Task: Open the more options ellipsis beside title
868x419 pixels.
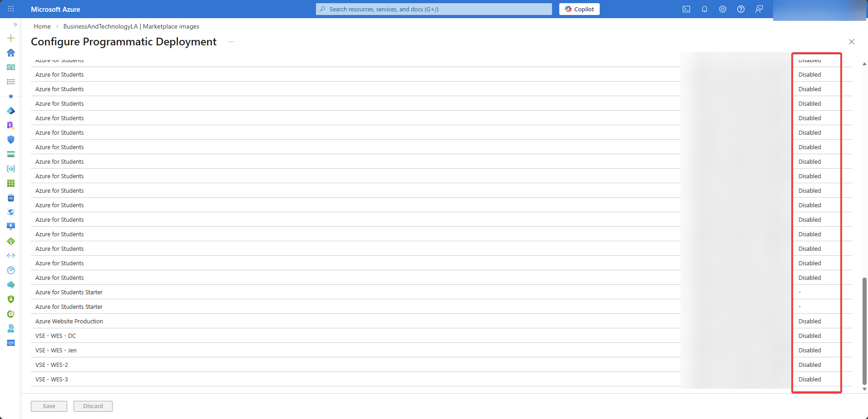Action: point(231,42)
